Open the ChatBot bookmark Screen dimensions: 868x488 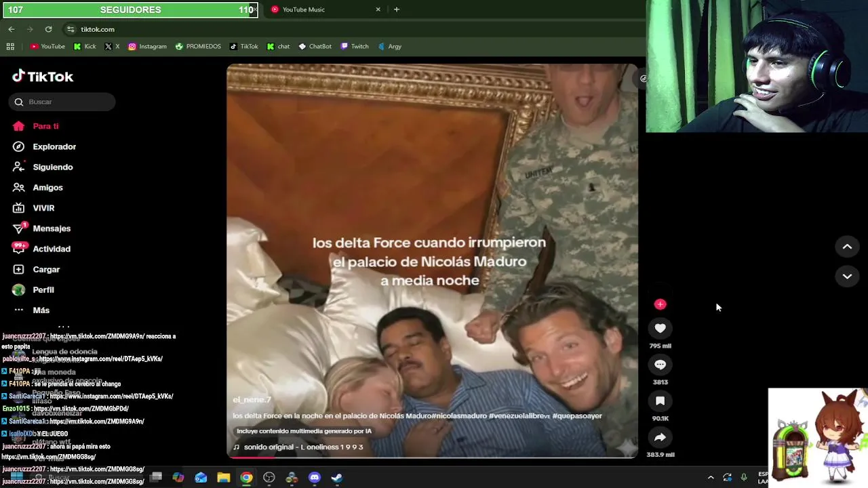(315, 47)
